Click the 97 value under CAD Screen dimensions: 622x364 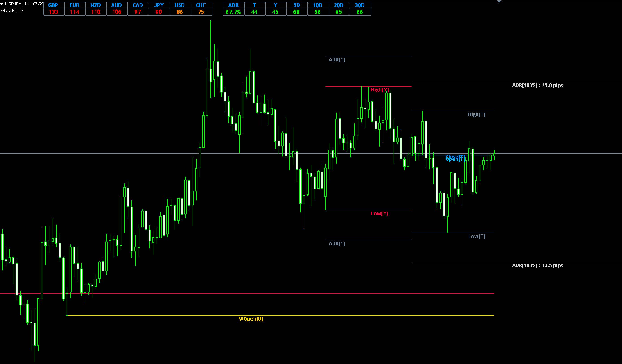[x=138, y=12]
